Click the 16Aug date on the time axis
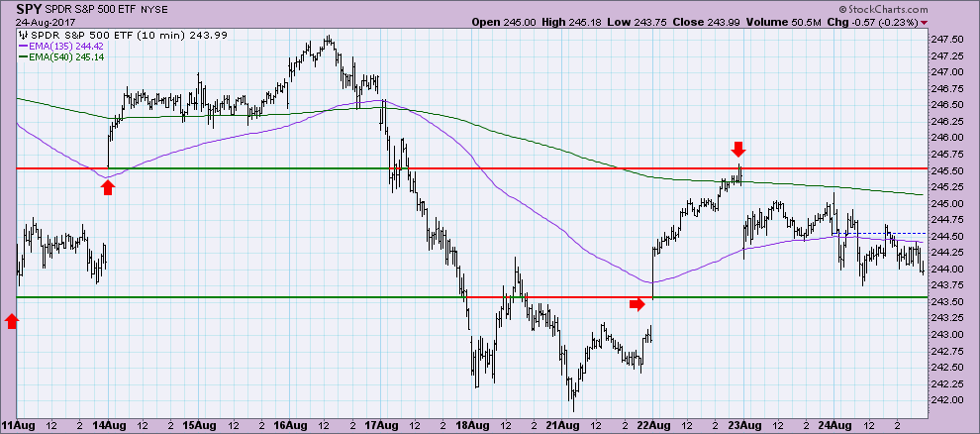This screenshot has width=980, height=434. pos(290,425)
